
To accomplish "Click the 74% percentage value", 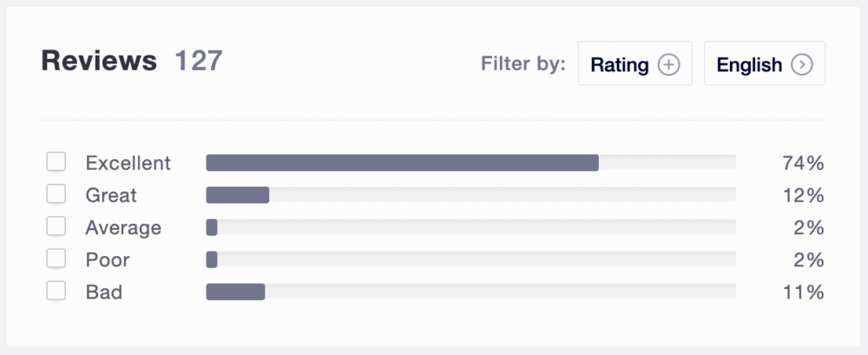I will (804, 163).
